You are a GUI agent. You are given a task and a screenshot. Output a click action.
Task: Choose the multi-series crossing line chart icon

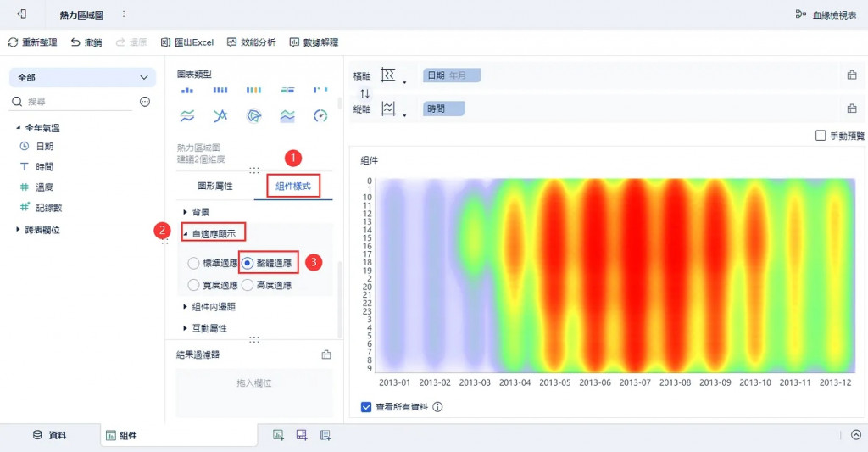(220, 116)
